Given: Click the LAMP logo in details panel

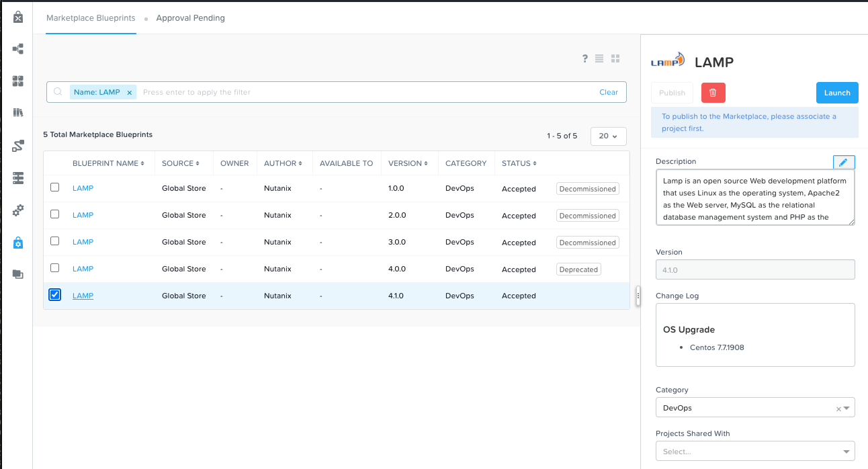Looking at the screenshot, I should coord(668,61).
